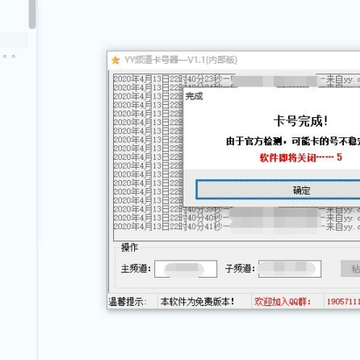Click the 由于官方检测 warning line in the dialog
The width and height of the screenshot is (360, 360).
pos(293,141)
